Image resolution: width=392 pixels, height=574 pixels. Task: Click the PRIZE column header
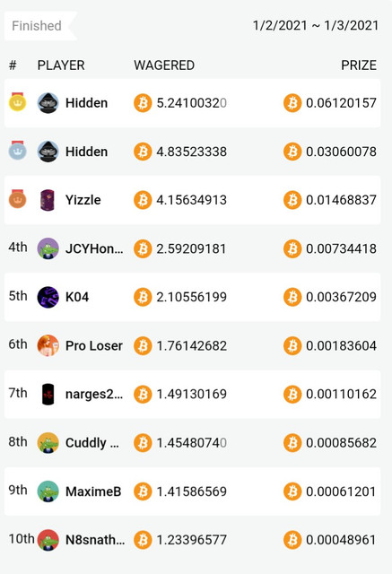pos(359,65)
